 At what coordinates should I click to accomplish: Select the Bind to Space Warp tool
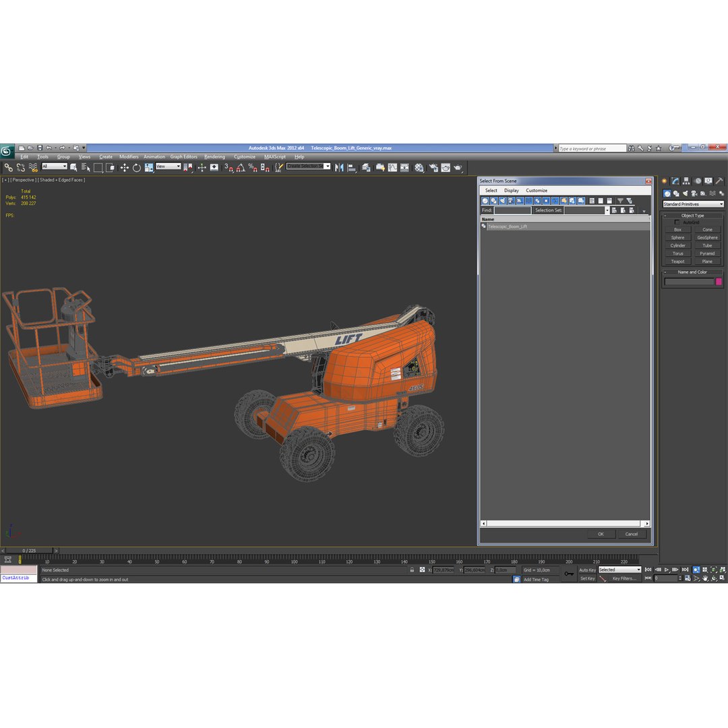(33, 168)
